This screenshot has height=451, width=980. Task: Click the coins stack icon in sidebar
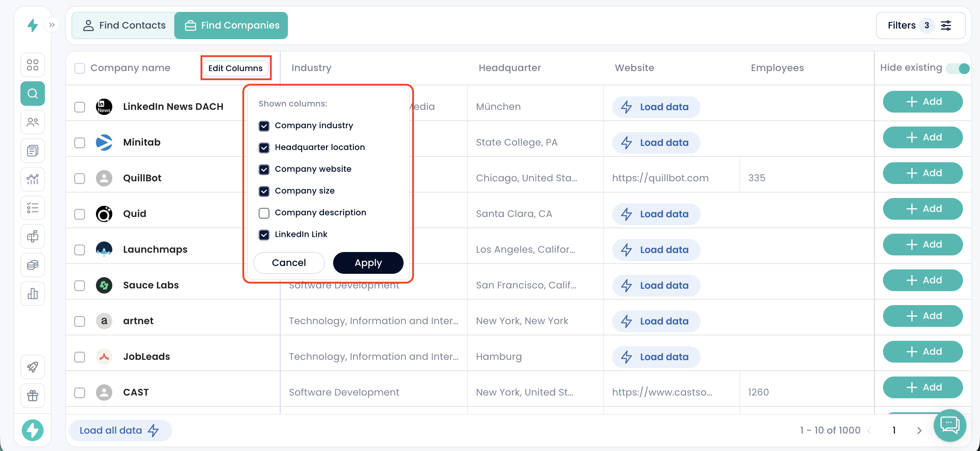click(x=33, y=265)
